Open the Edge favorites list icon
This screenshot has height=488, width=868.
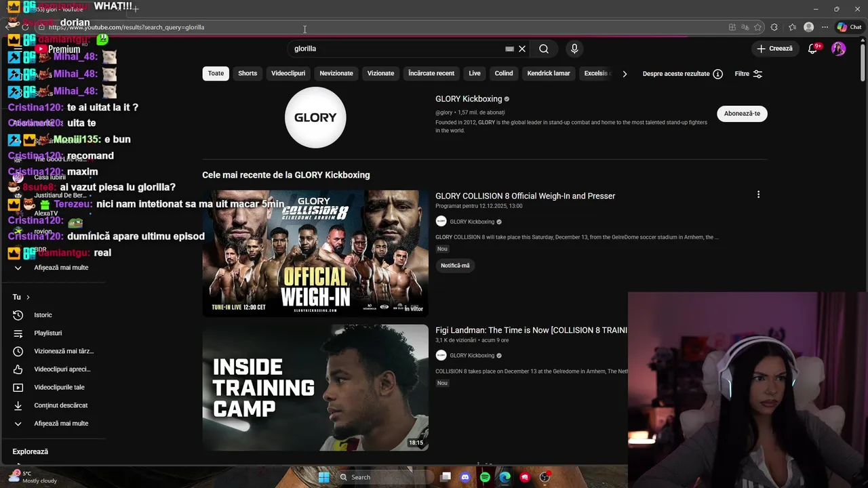pos(792,27)
